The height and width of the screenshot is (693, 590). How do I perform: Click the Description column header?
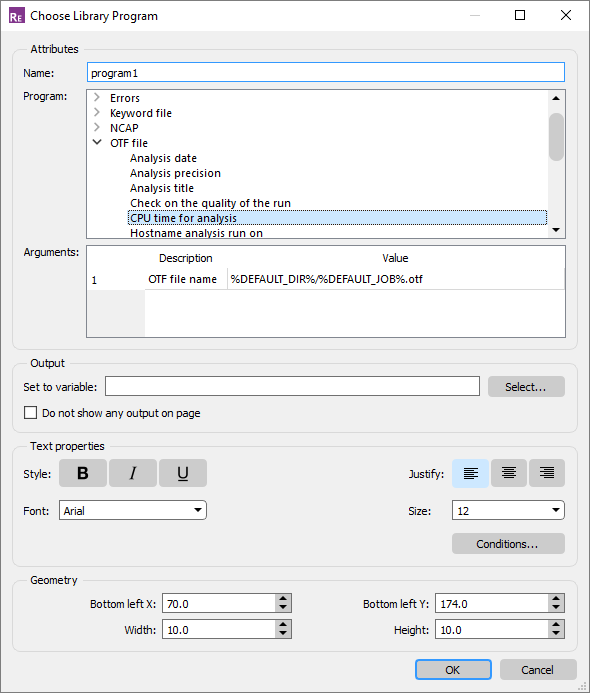186,258
